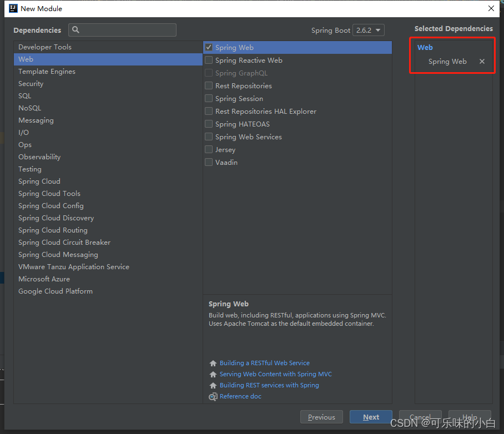Screen dimensions: 504x434
Task: Select the Security category
Action: point(108,84)
